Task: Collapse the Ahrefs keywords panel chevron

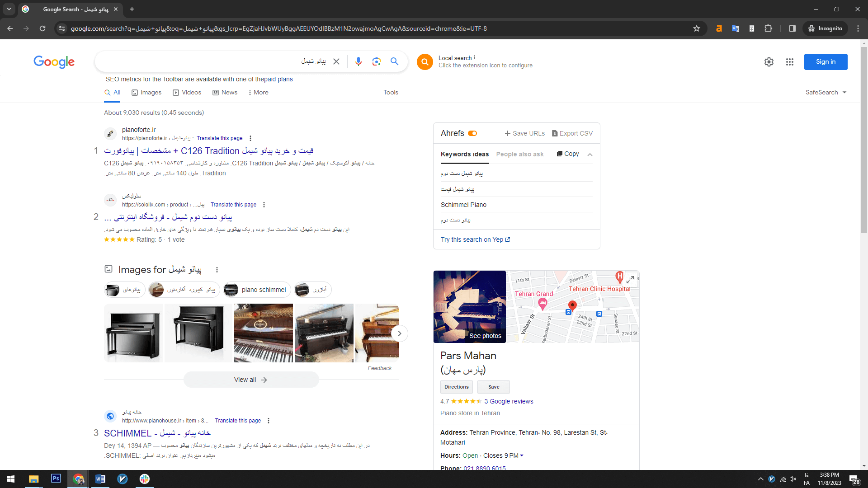Action: tap(590, 155)
